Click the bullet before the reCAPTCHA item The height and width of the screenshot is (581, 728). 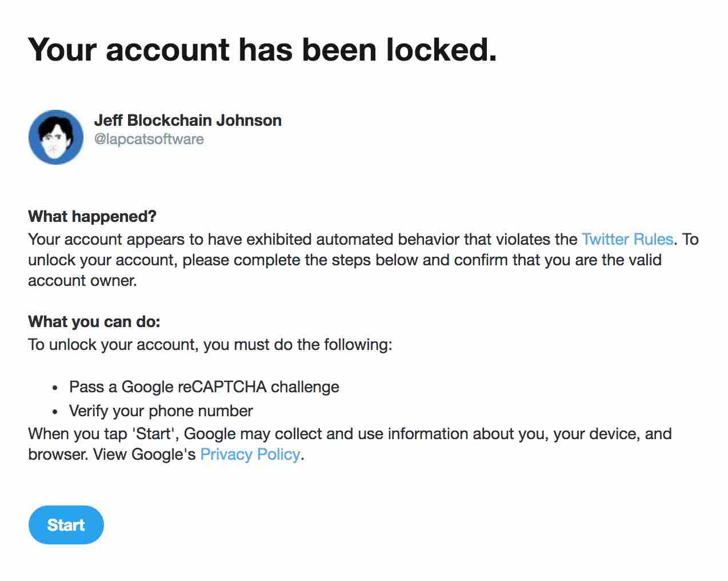[x=55, y=388]
